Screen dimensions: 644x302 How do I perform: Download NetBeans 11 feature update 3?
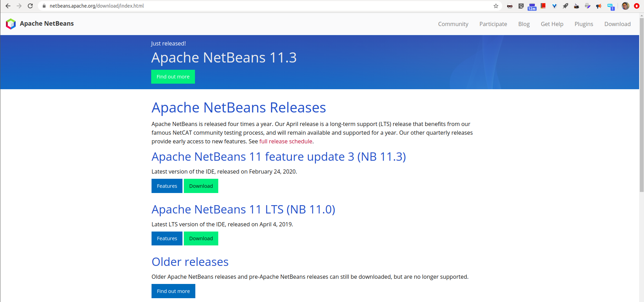click(201, 186)
